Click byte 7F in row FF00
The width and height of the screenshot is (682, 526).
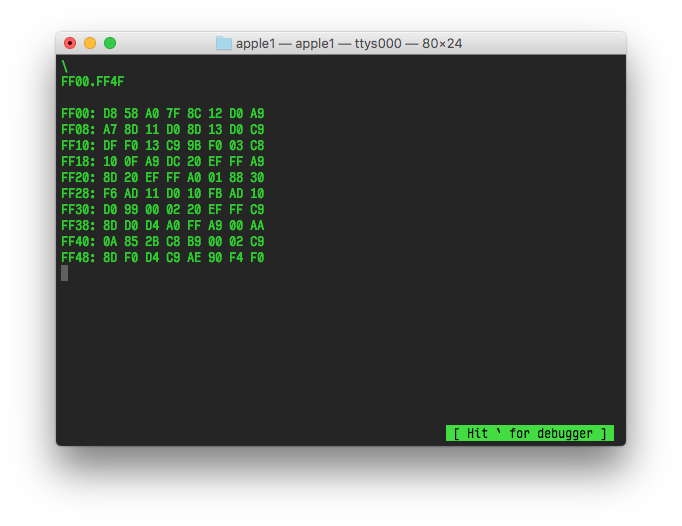click(x=173, y=114)
